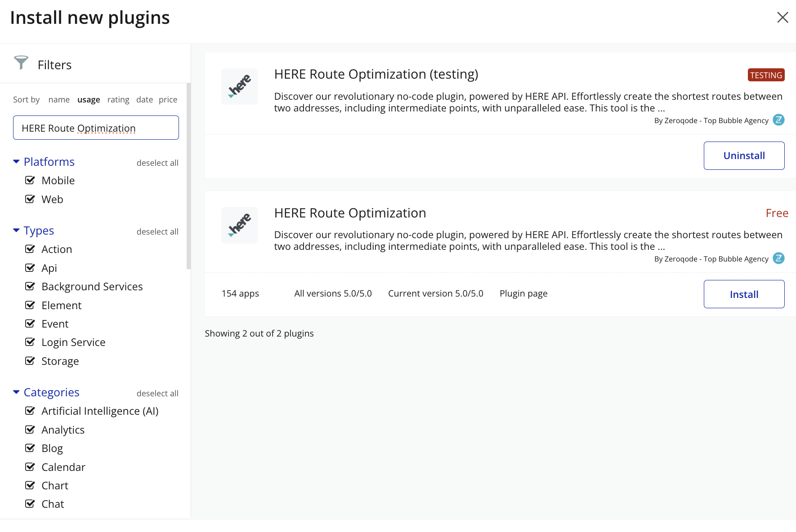Screen dimensions: 796x532
Task: Uncheck the Background Services type checkbox
Action: (30, 287)
